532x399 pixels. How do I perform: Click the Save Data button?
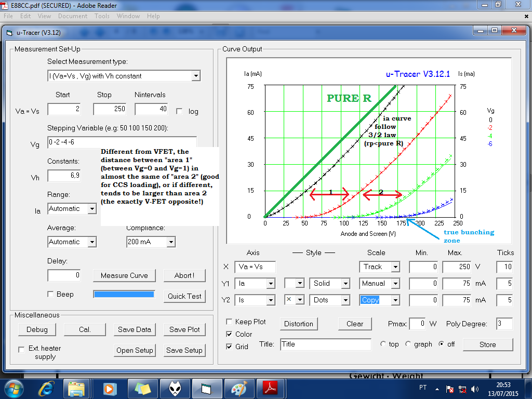point(135,329)
